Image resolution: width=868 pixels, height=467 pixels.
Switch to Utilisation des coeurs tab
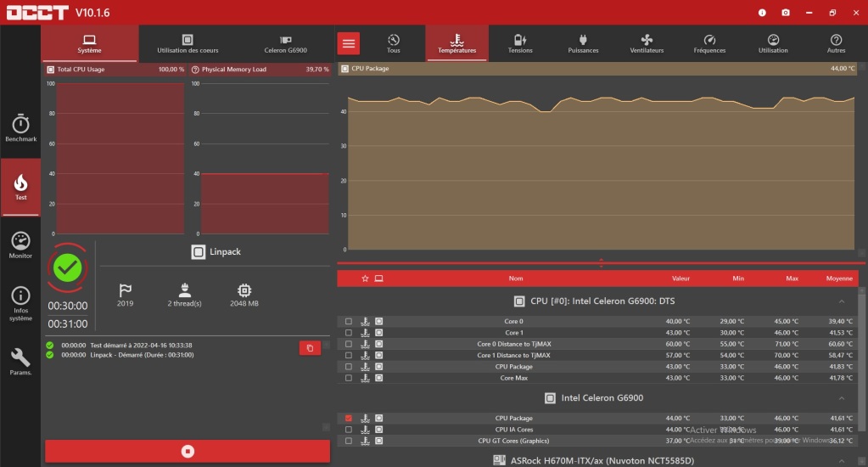188,43
